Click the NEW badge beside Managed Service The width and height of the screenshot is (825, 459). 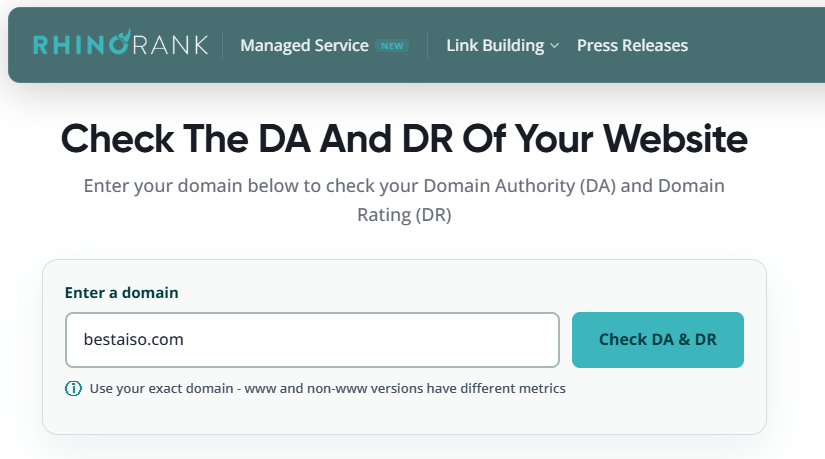tap(392, 46)
